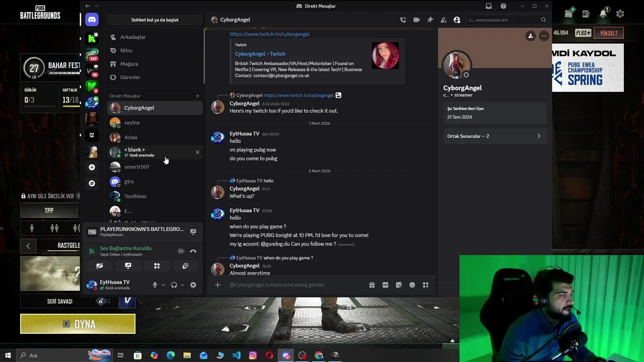This screenshot has height=362, width=644.
Task: Show pinned messages in the chat
Action: 430,20
